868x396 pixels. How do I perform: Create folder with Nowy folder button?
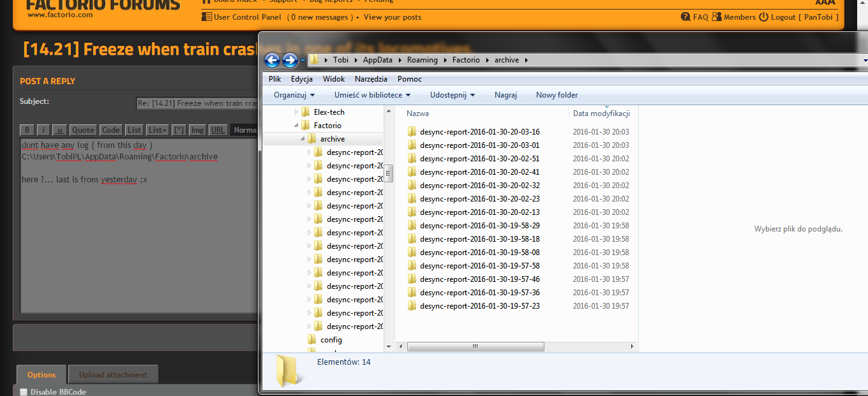(557, 95)
